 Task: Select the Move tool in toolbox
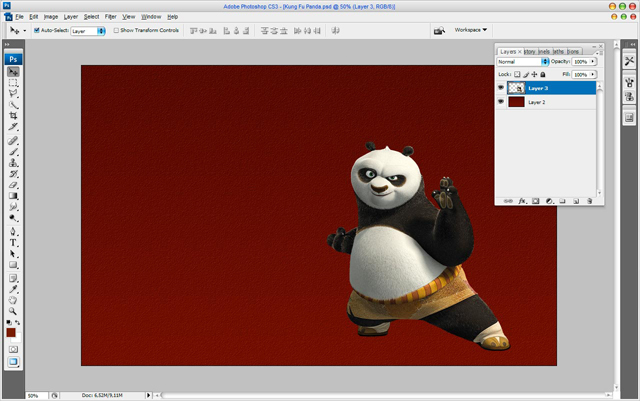click(13, 72)
